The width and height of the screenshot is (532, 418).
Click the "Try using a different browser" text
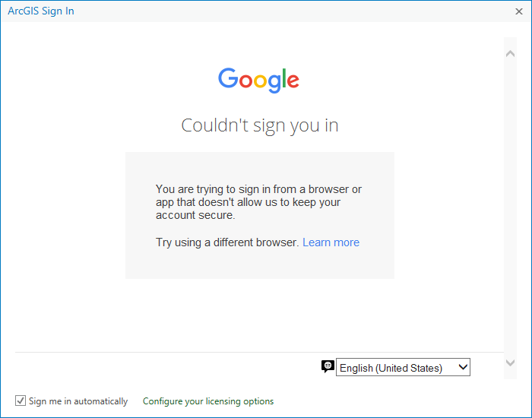(226, 242)
